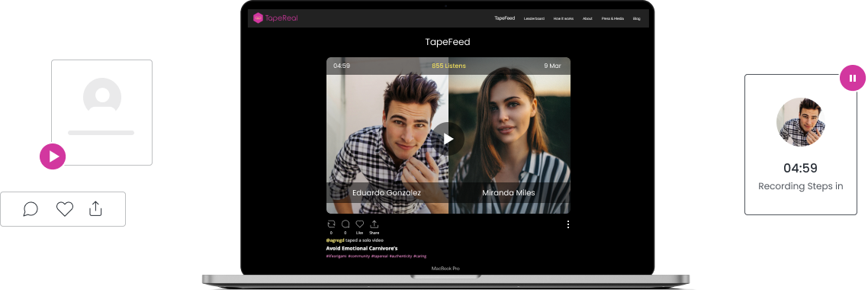868x290 pixels.
Task: Open the Blog nav item
Action: (x=636, y=19)
